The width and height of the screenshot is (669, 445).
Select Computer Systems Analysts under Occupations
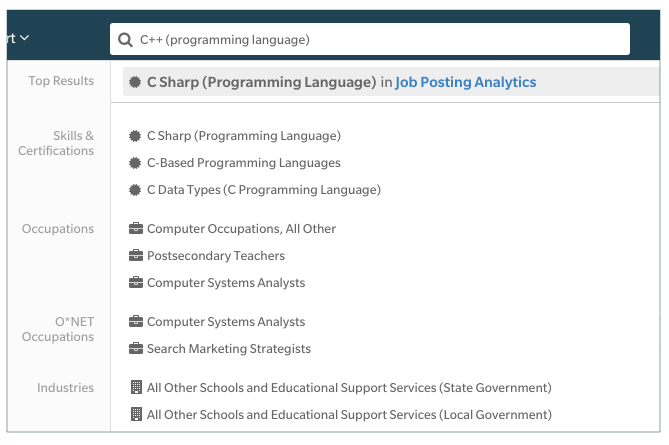point(226,283)
